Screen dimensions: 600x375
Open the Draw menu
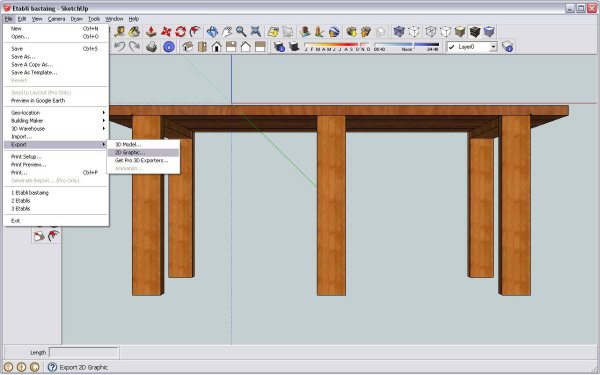tap(77, 19)
